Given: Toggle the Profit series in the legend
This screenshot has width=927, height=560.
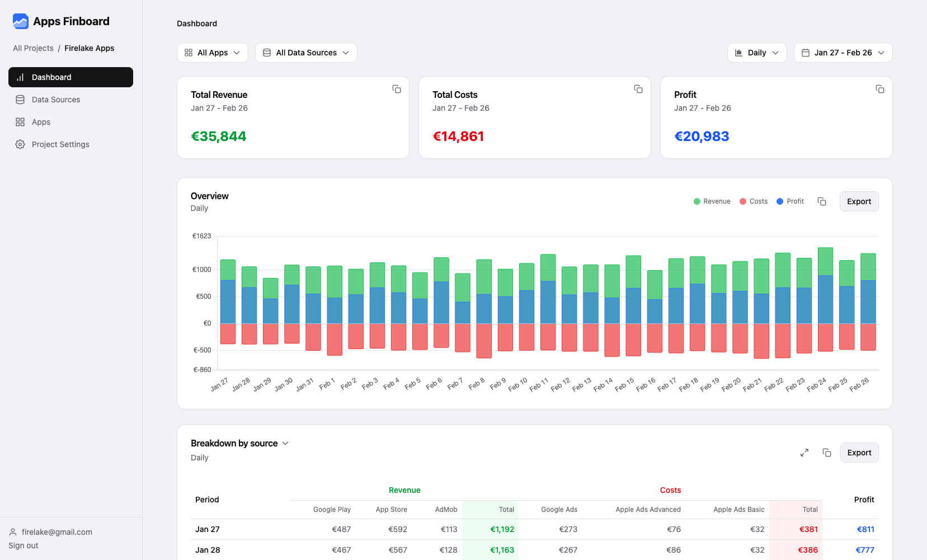Looking at the screenshot, I should (789, 201).
